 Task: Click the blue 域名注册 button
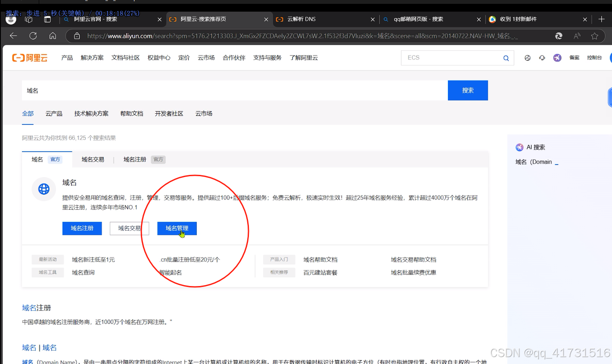82,228
